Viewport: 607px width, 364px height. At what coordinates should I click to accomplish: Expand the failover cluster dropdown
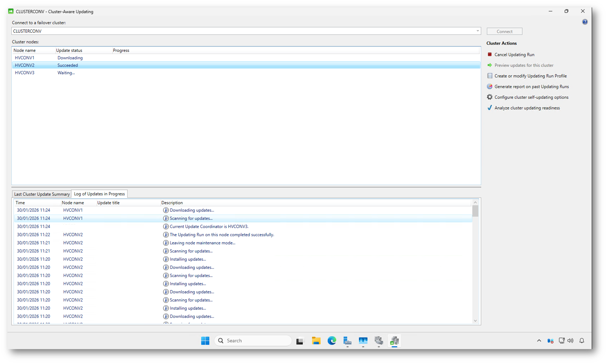tap(477, 31)
